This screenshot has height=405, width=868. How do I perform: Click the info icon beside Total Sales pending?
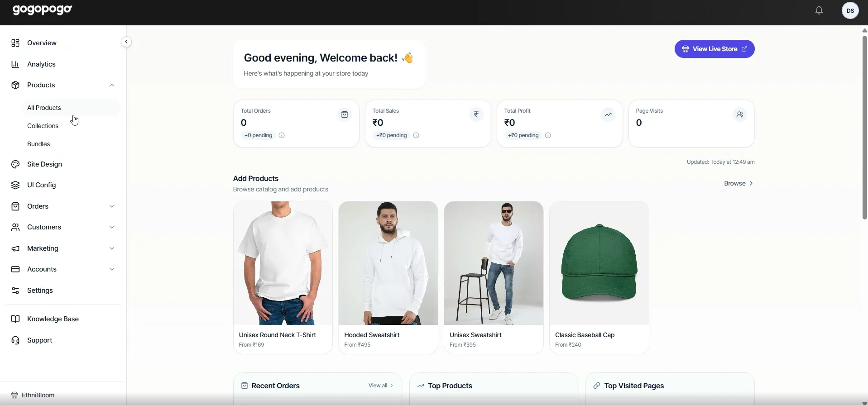416,135
